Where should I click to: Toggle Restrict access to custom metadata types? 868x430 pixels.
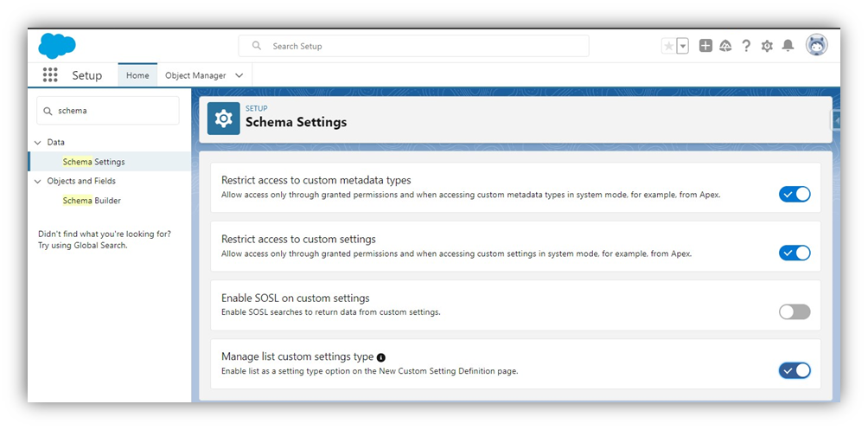(x=795, y=194)
